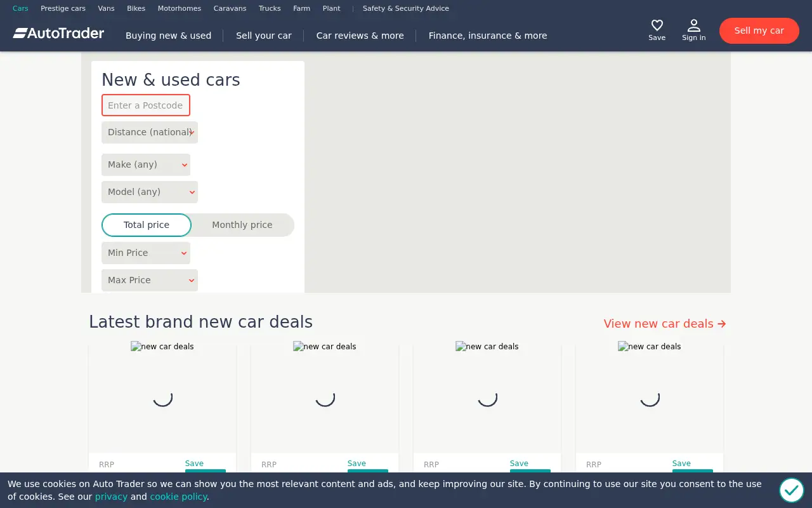Click the Sell my car button
This screenshot has height=508, width=812.
759,30
